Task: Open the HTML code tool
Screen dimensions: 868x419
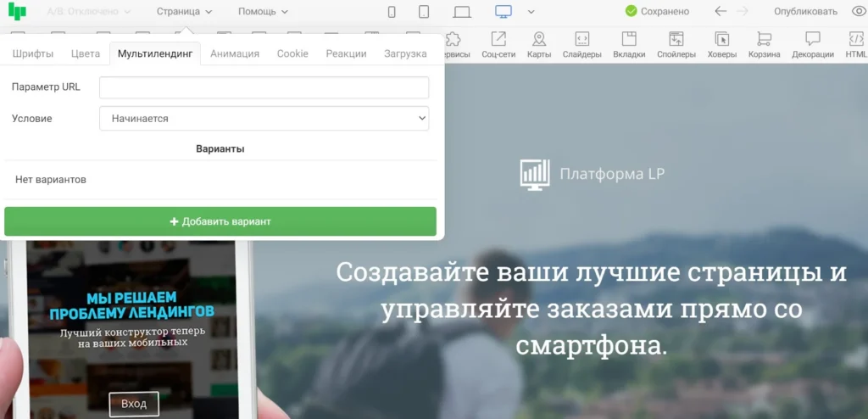Action: click(856, 46)
